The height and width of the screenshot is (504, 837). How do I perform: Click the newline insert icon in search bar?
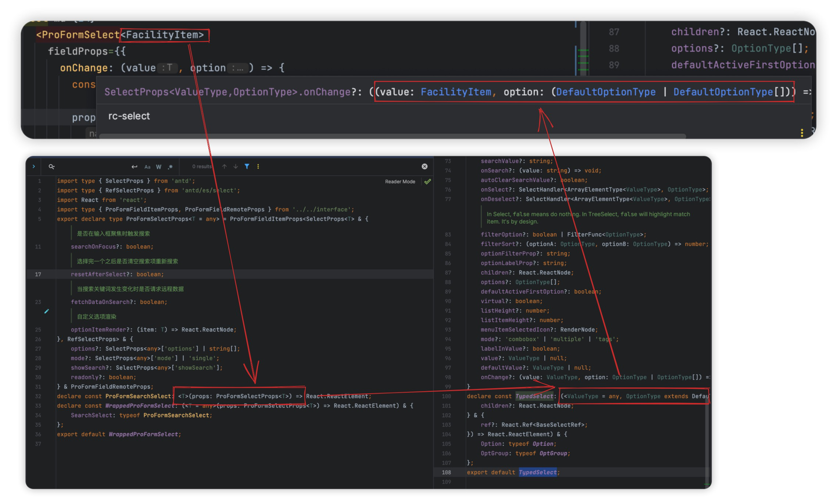click(x=135, y=166)
